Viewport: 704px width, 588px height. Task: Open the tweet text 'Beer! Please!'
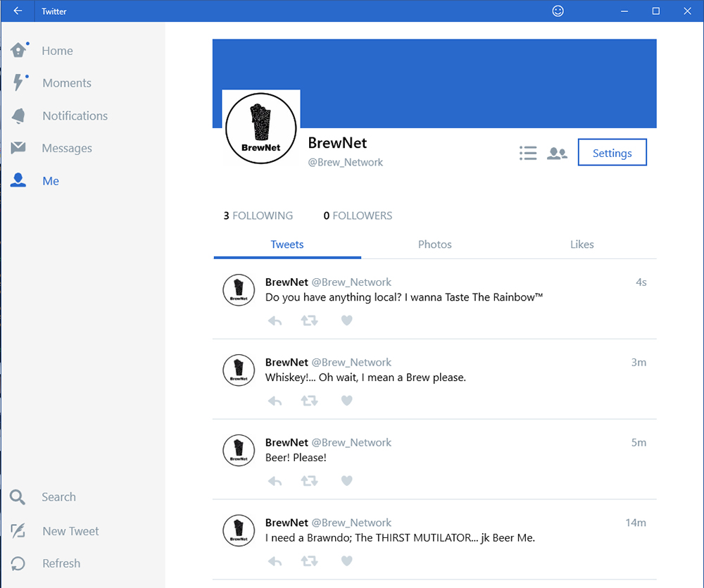[x=296, y=458]
